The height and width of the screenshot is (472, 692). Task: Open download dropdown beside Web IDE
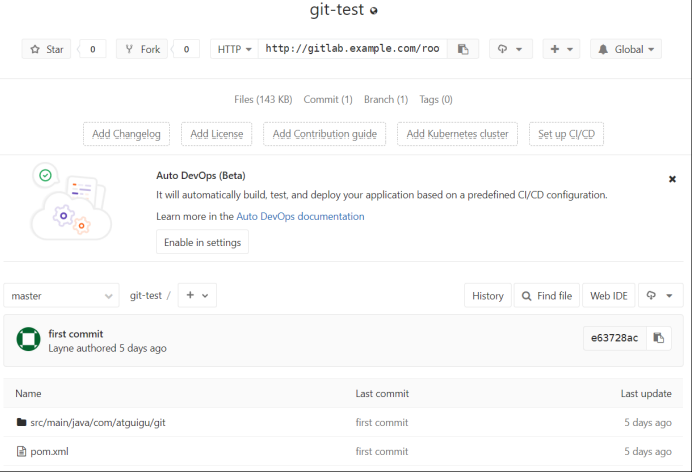click(658, 296)
